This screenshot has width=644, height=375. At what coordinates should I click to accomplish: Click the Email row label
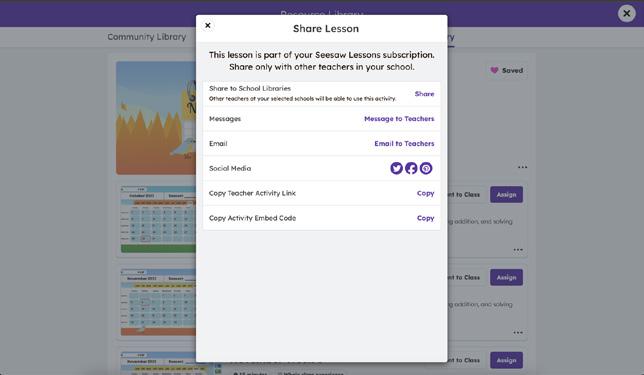pyautogui.click(x=218, y=143)
